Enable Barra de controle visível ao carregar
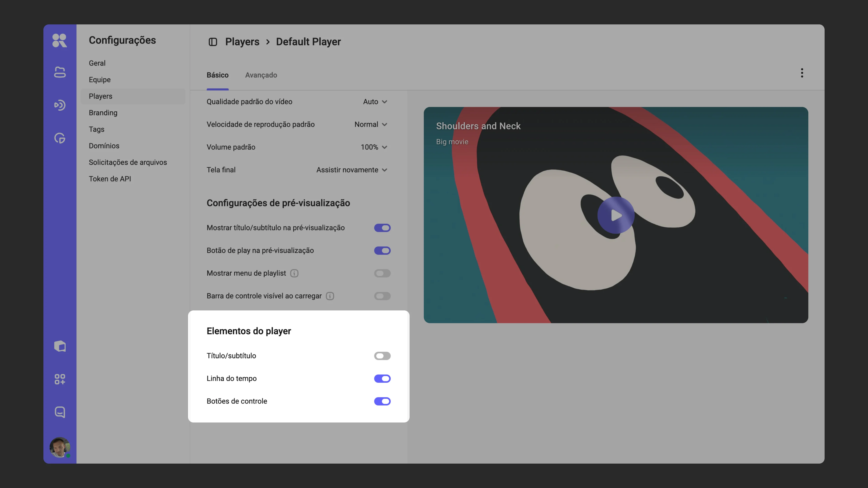This screenshot has height=488, width=868. [382, 296]
